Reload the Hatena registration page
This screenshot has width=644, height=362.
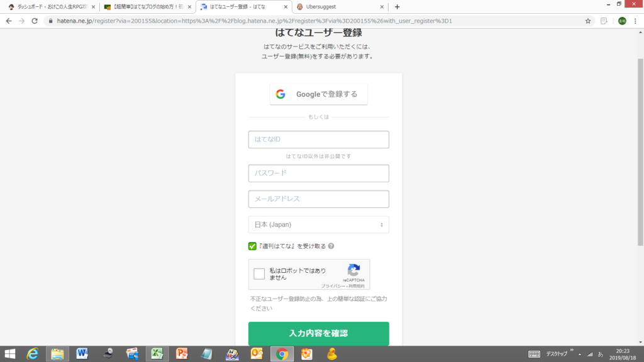coord(35,21)
